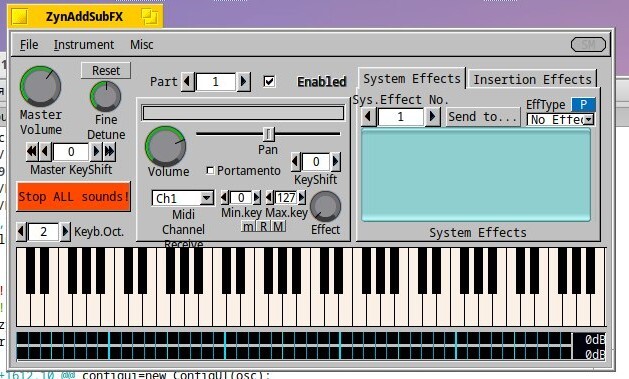The width and height of the screenshot is (629, 379).
Task: Click the Fine Detune knob
Action: (106, 96)
